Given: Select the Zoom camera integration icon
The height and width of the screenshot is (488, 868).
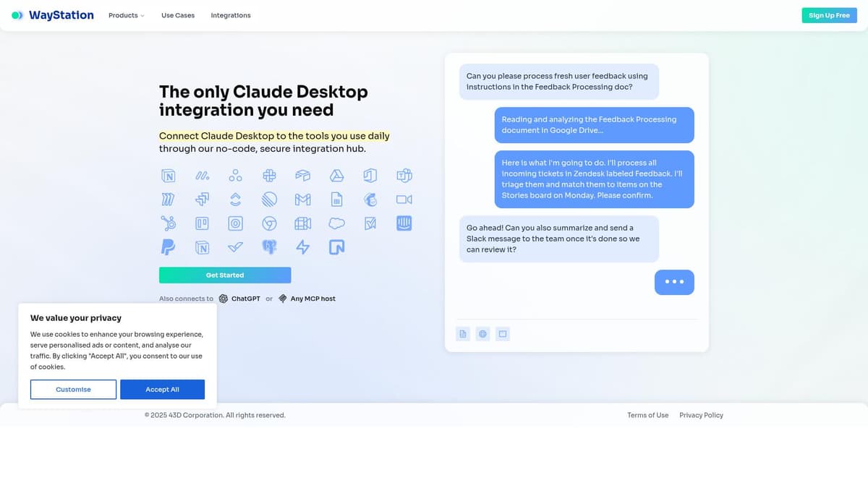Looking at the screenshot, I should 404,199.
